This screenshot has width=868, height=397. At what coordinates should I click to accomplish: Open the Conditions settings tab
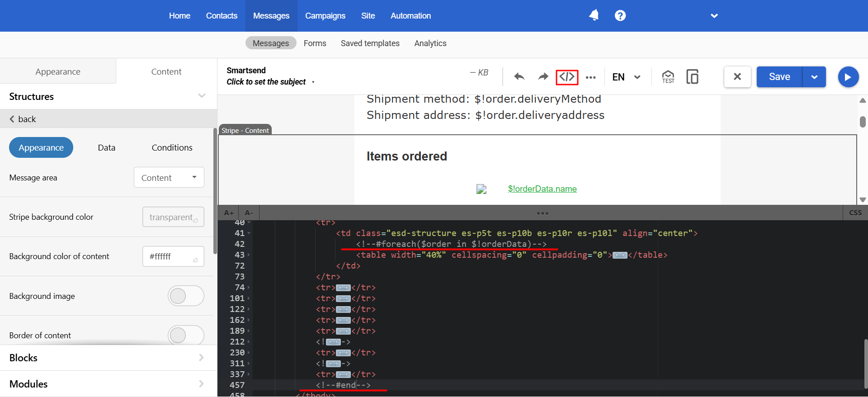point(172,147)
